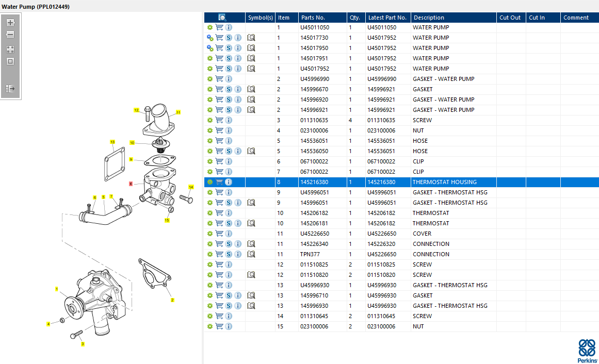Click the Perkins logo
The width and height of the screenshot is (599, 364).
587,351
